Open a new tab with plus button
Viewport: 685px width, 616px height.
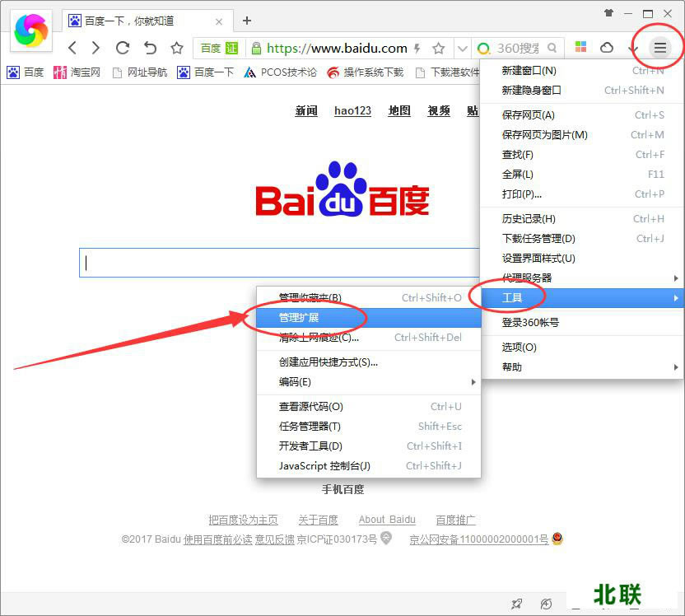click(246, 21)
